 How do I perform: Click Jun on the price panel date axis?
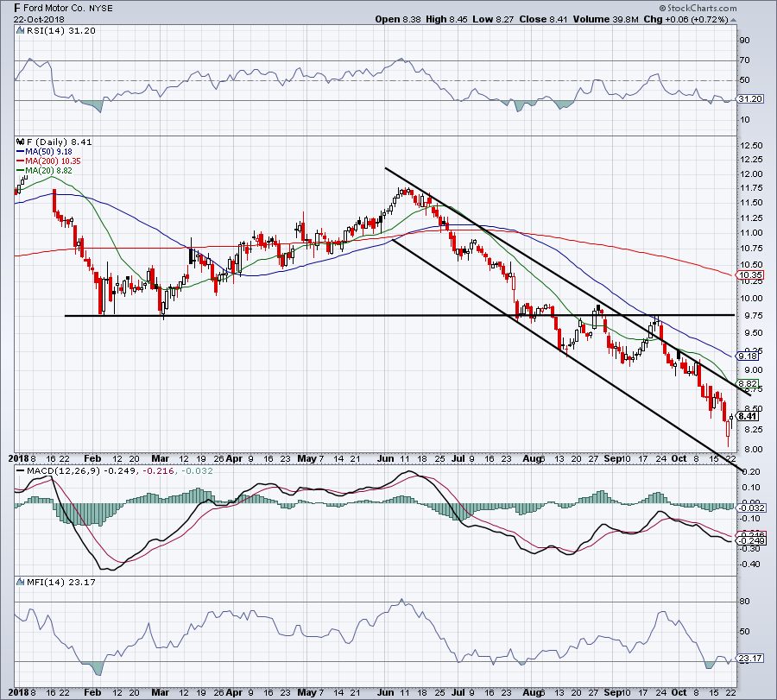386,458
